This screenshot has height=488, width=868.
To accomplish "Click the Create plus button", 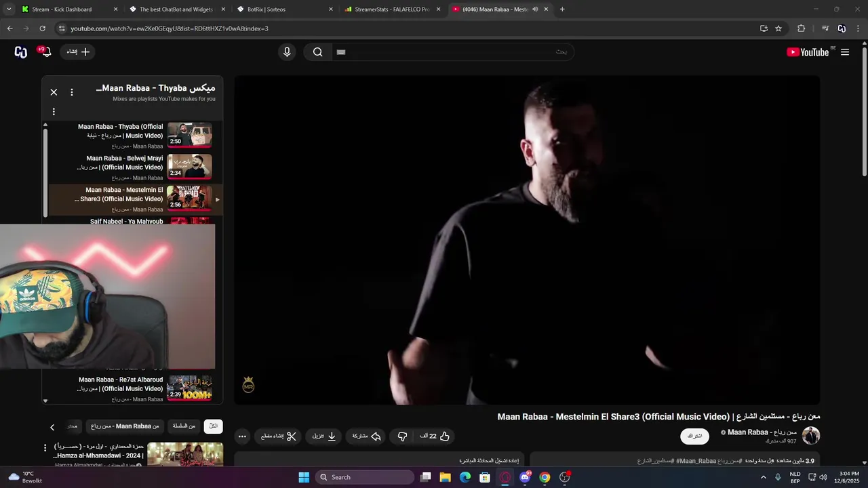I will coord(78,52).
